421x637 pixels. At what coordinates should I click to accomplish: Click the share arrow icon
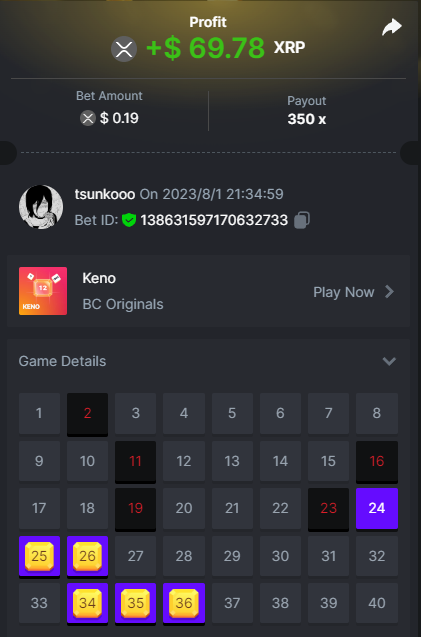[x=392, y=28]
